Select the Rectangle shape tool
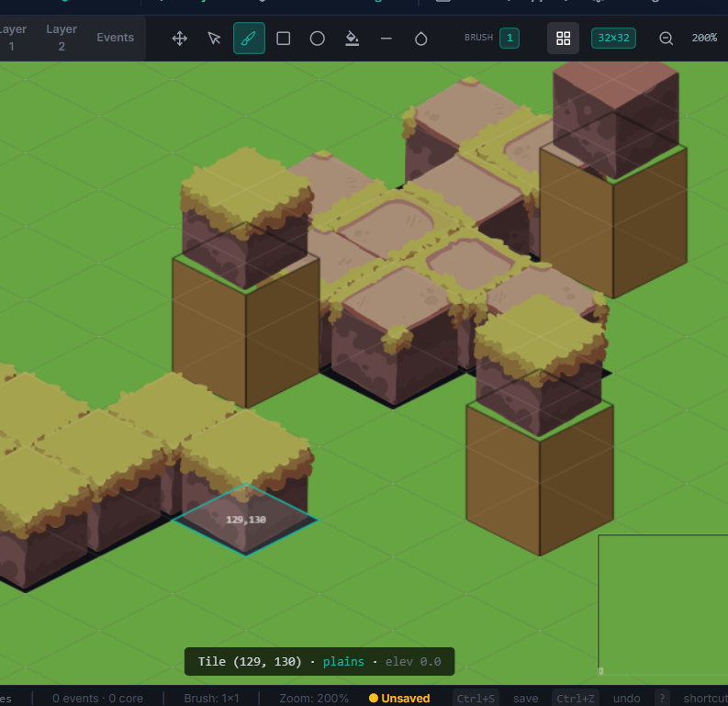This screenshot has width=728, height=706. click(x=284, y=38)
